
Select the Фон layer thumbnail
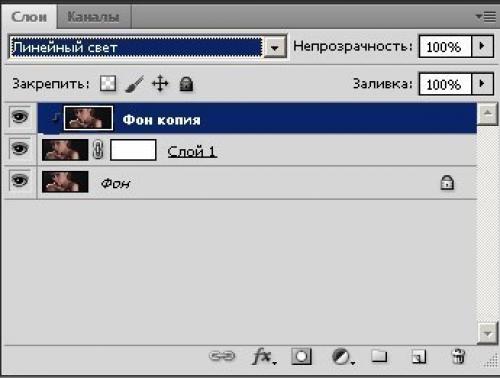coord(65,182)
